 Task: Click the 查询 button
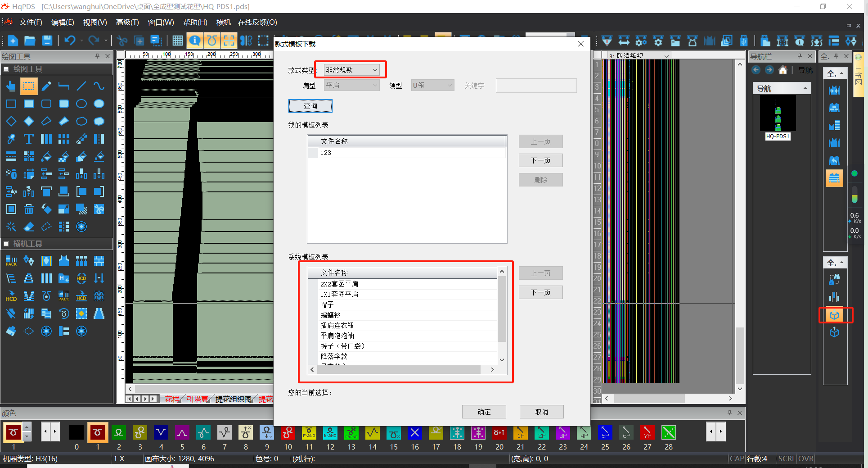coord(310,106)
